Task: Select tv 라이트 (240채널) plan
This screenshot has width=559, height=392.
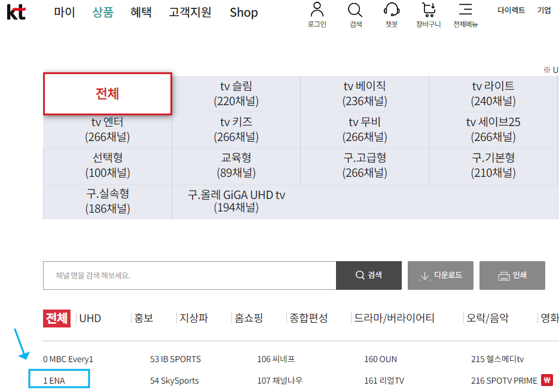Action: tap(493, 94)
